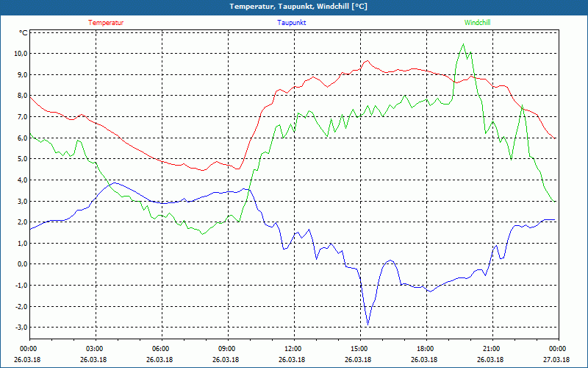Click the 2,0 y-axis value
588x368 pixels.
coord(21,222)
